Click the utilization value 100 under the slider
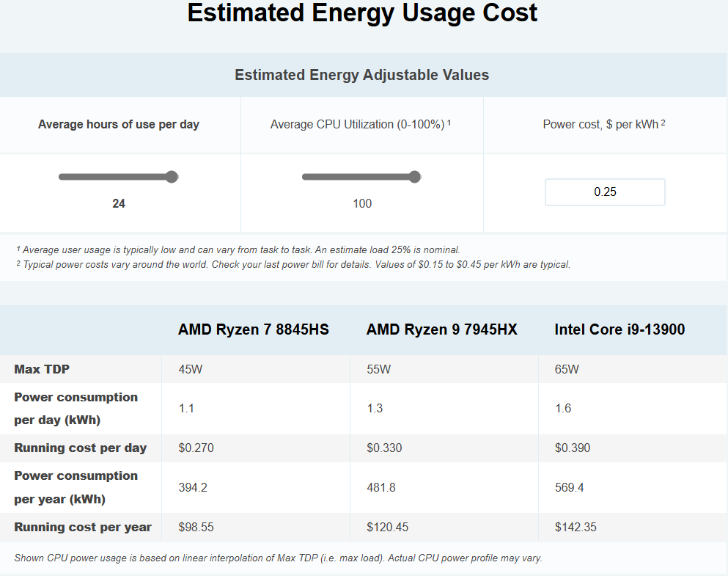The image size is (728, 576). [362, 203]
